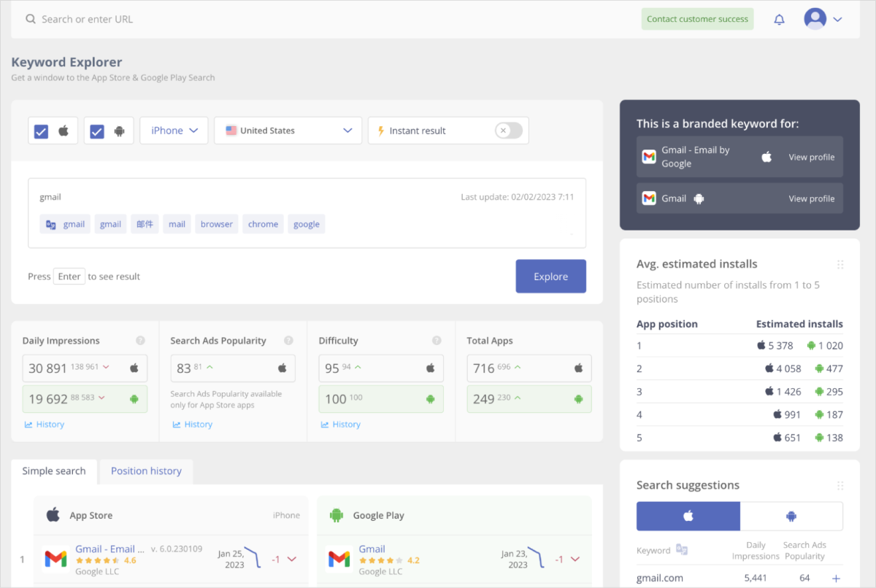View profile for Gmail - Email by Google

pos(811,157)
